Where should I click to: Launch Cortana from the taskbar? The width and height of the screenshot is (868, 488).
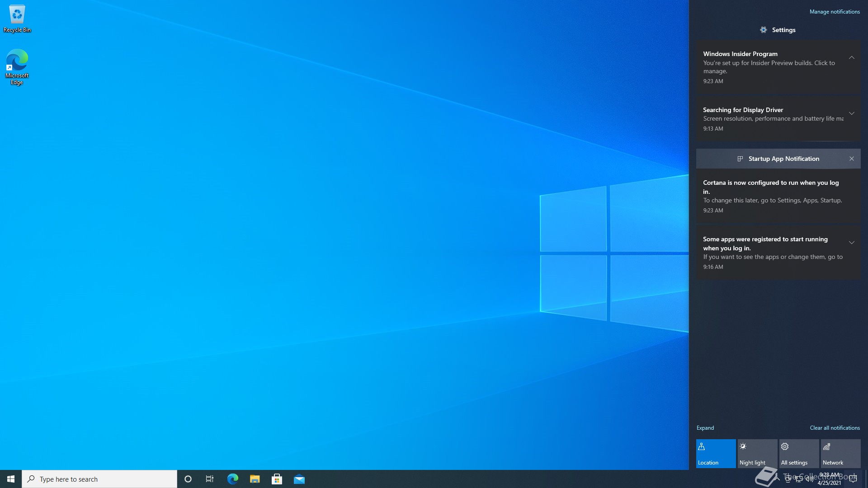click(188, 479)
